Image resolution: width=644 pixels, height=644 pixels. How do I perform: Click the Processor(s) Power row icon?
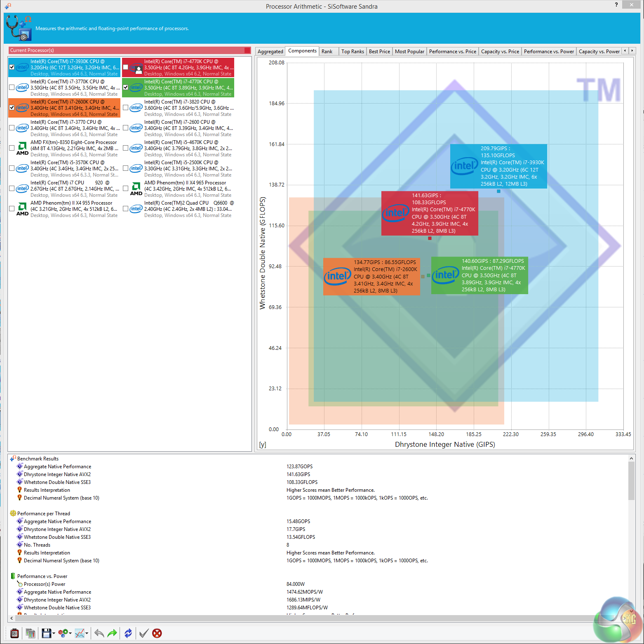tap(19, 584)
